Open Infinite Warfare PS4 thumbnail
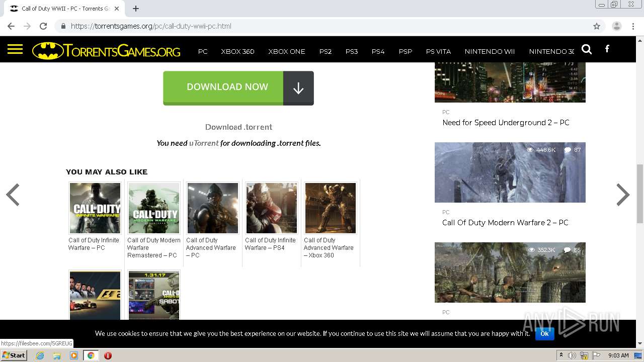This screenshot has height=362, width=644. [272, 208]
